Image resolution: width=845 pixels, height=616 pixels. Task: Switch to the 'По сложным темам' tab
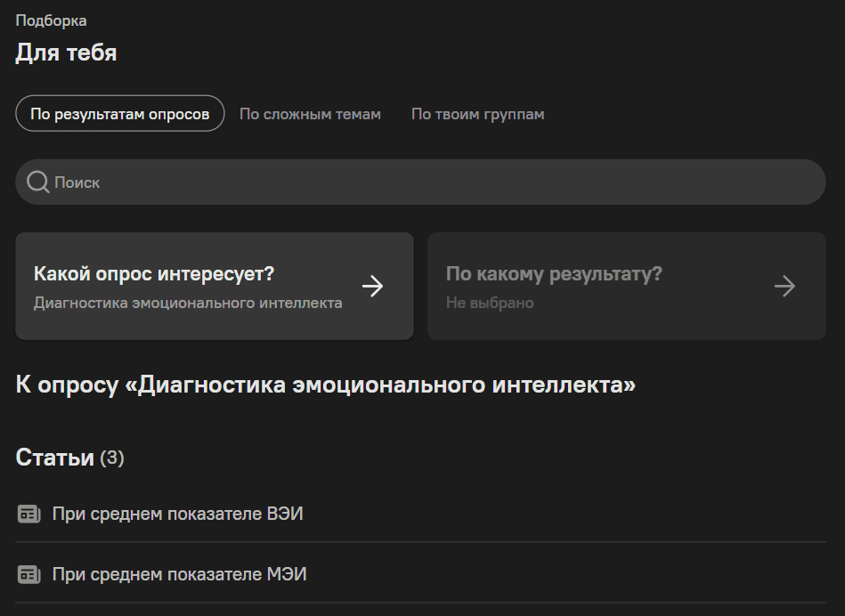click(310, 114)
